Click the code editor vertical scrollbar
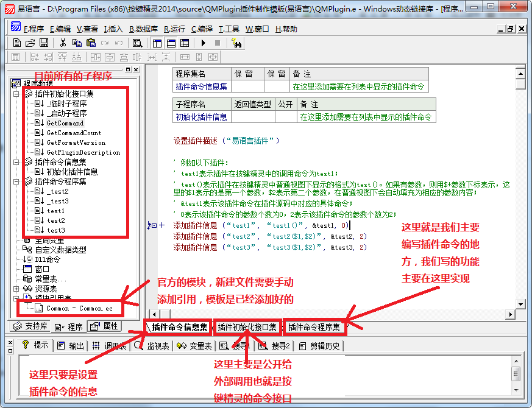The image size is (532, 408). [x=520, y=183]
